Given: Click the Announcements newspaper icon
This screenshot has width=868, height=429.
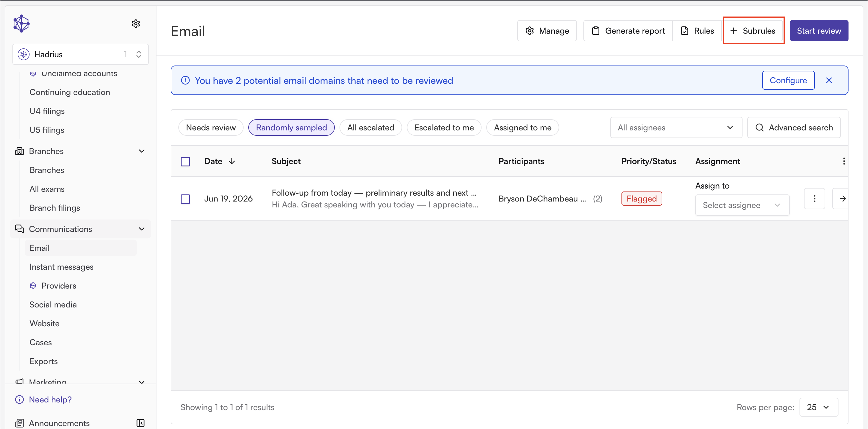Looking at the screenshot, I should (19, 423).
